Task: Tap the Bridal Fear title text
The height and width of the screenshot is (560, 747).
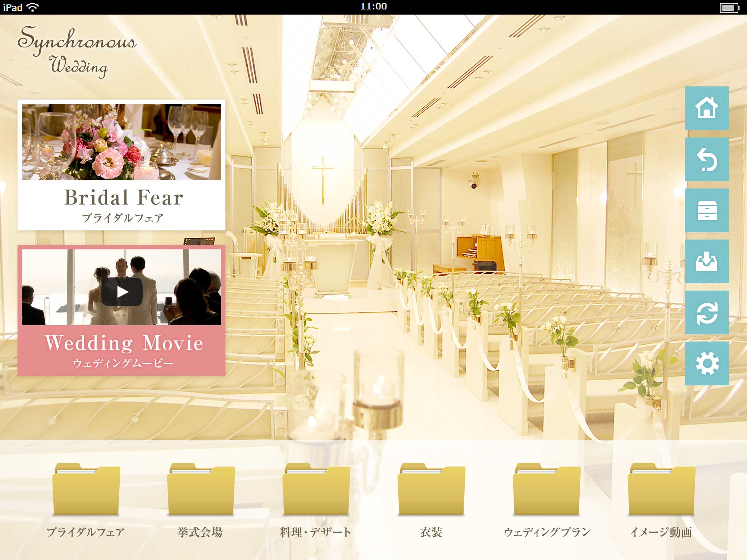Action: (124, 198)
